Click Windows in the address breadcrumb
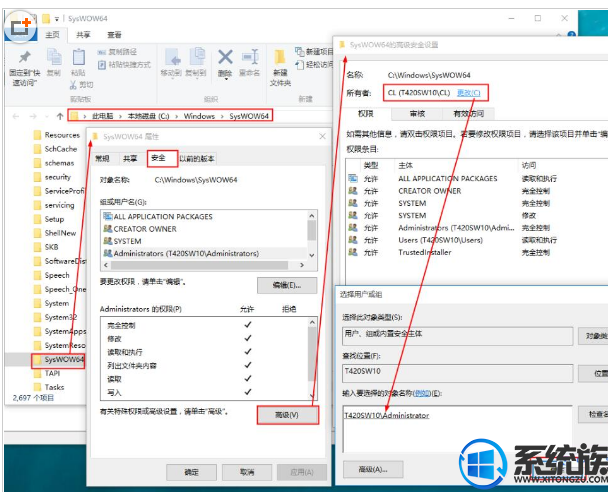This screenshot has height=492, width=608. (x=199, y=116)
